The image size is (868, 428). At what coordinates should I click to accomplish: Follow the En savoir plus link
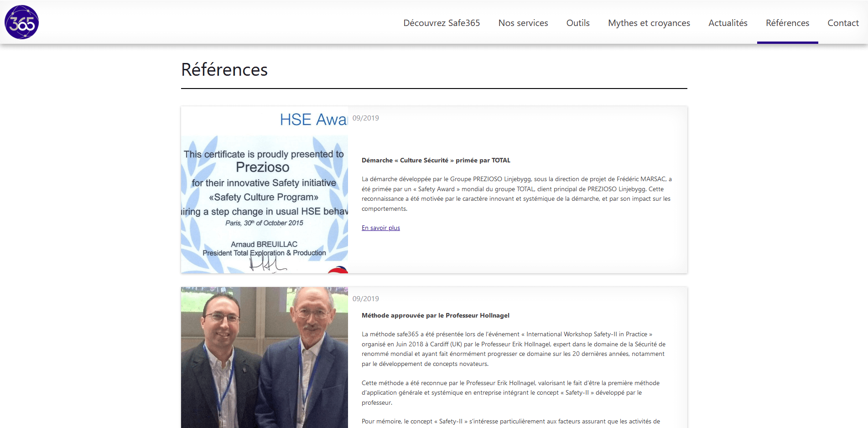click(x=381, y=228)
